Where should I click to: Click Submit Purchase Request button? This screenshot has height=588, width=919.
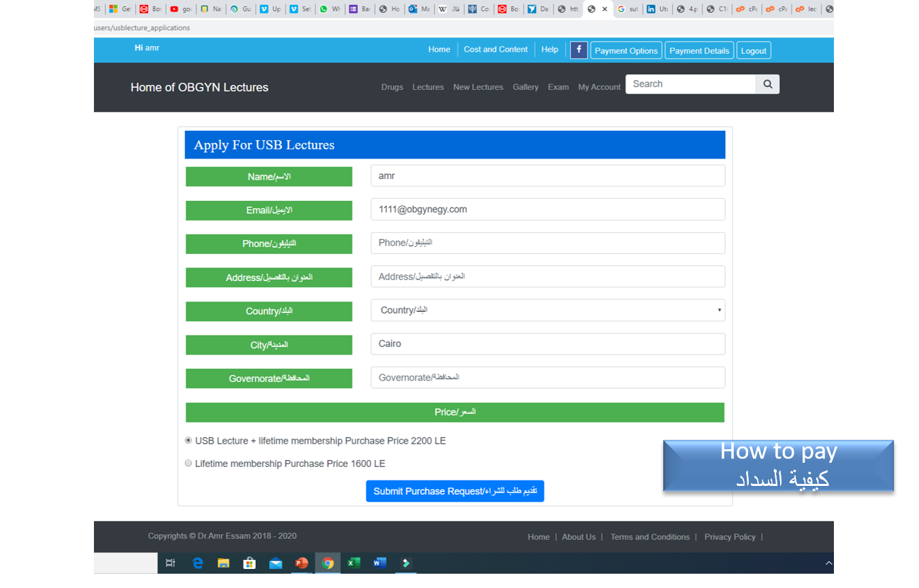(x=455, y=491)
